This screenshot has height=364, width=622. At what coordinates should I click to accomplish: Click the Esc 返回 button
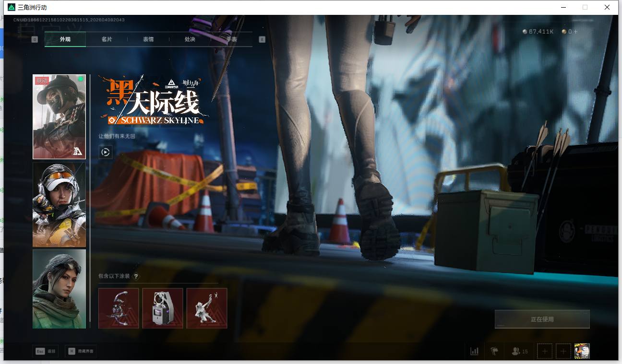pyautogui.click(x=45, y=352)
